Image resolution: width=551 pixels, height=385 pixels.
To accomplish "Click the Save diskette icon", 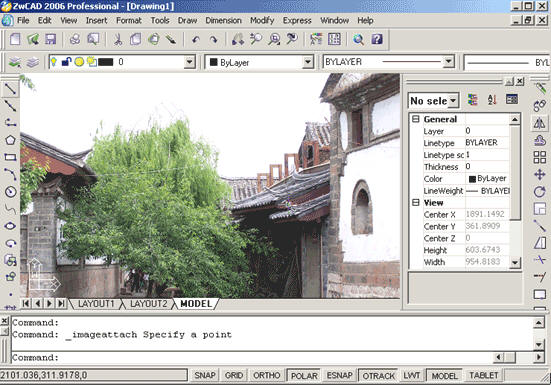I will click(x=51, y=39).
